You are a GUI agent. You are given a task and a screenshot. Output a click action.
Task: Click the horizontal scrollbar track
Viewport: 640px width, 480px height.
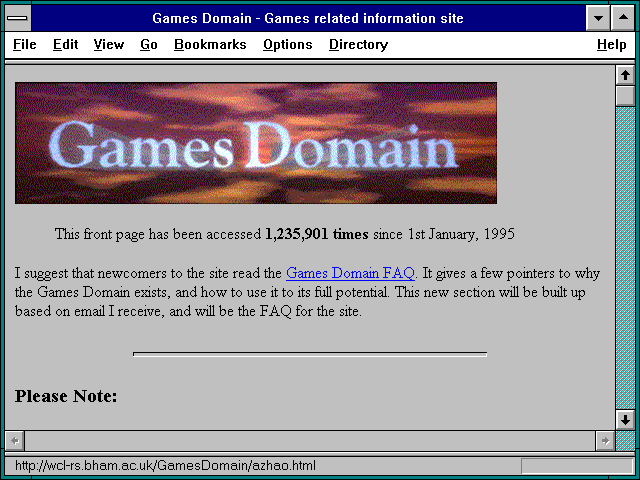[310, 441]
